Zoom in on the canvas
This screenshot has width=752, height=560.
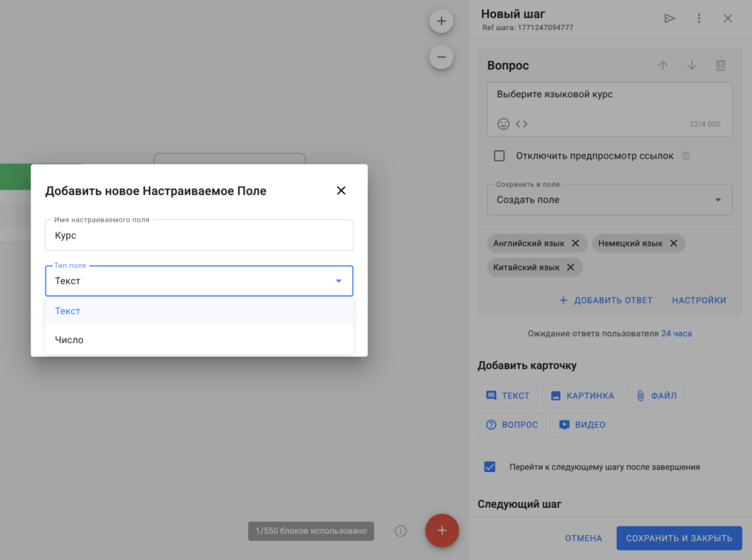pyautogui.click(x=441, y=21)
